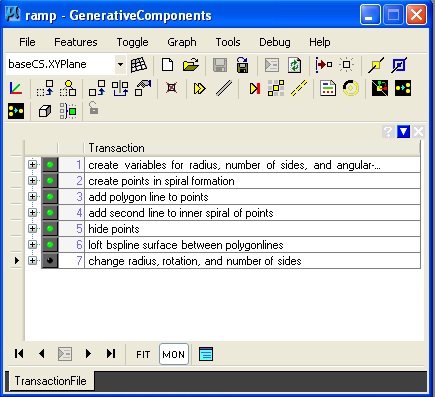Open the Graph menu
Image resolution: width=435 pixels, height=397 pixels.
click(182, 42)
